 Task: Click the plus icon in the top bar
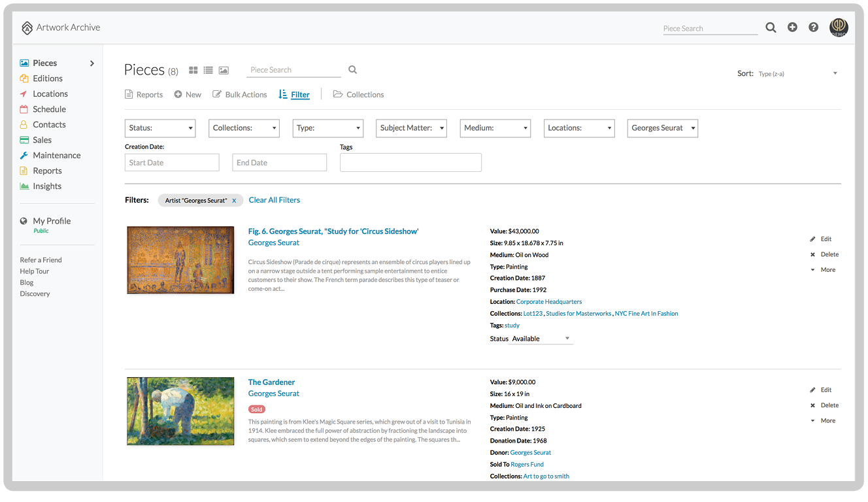pyautogui.click(x=792, y=27)
